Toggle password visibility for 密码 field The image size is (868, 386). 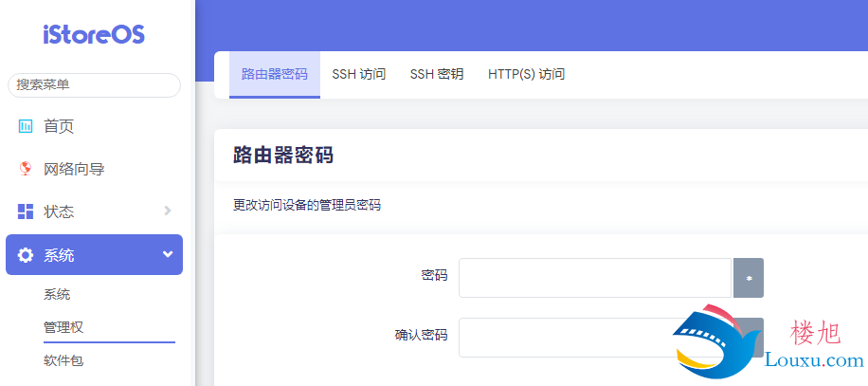[748, 279]
